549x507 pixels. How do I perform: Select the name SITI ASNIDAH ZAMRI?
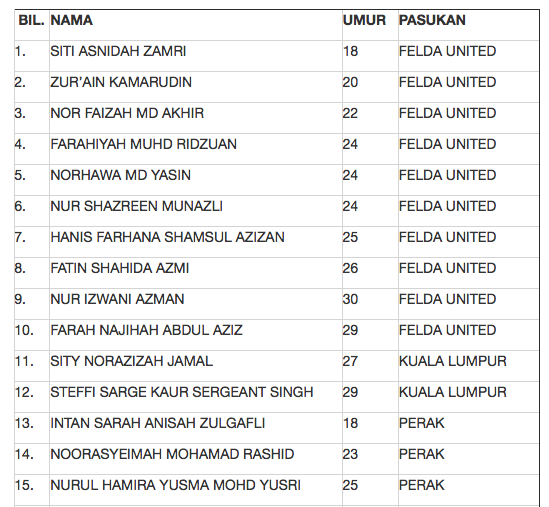[x=118, y=51]
